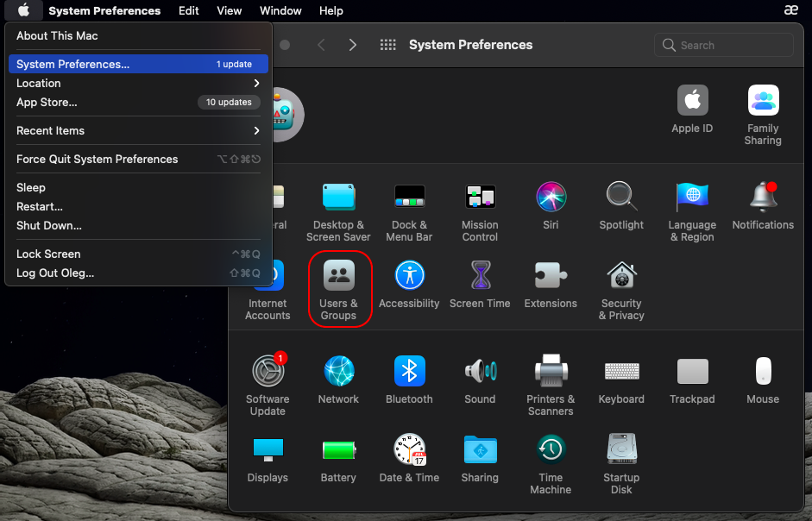Open Startup Disk pane
812x521 pixels.
pyautogui.click(x=621, y=463)
